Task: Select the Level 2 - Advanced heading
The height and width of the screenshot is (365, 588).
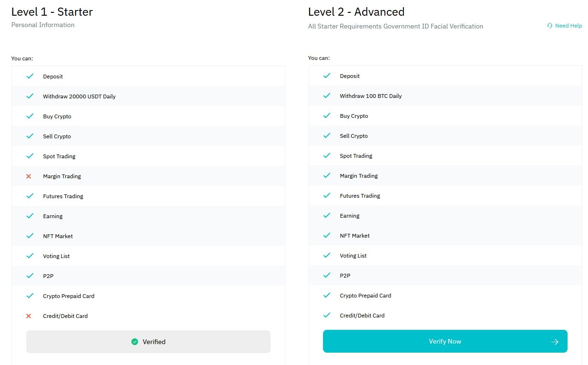Action: 356,12
